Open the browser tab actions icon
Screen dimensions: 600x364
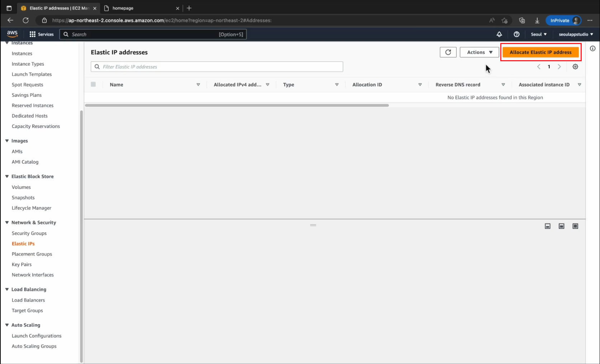9,8
